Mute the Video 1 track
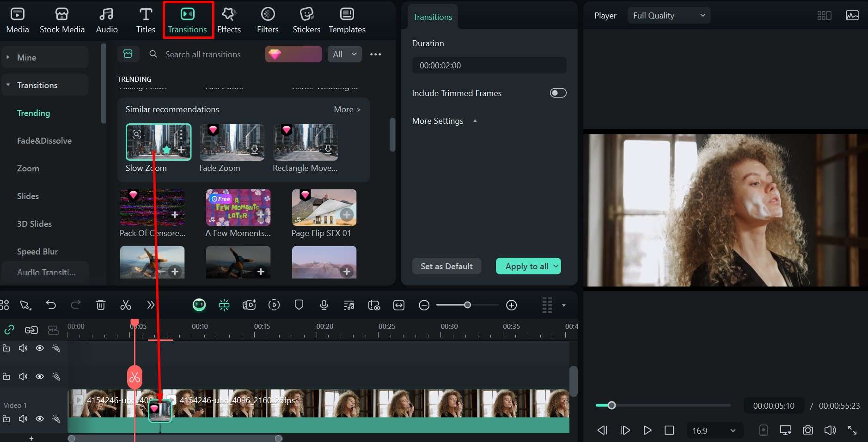The image size is (868, 442). pyautogui.click(x=23, y=419)
